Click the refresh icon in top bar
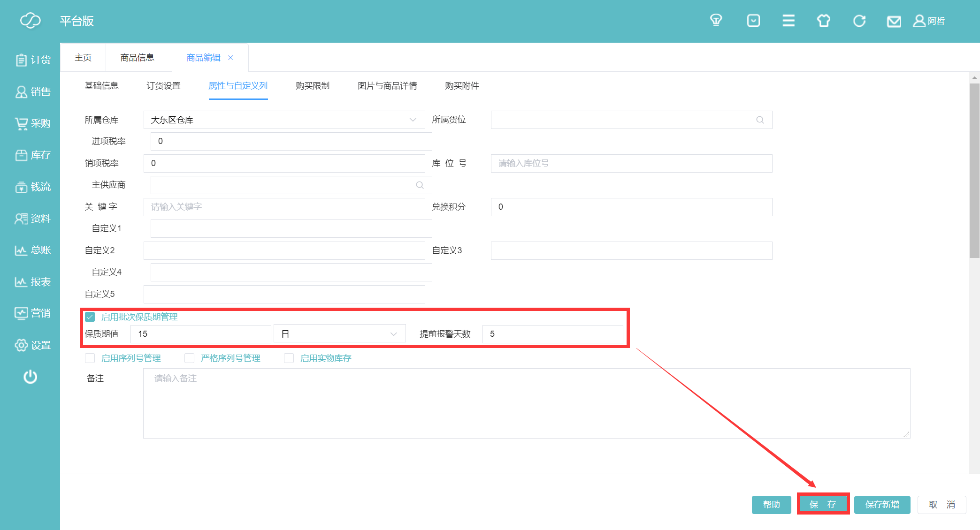 859,21
